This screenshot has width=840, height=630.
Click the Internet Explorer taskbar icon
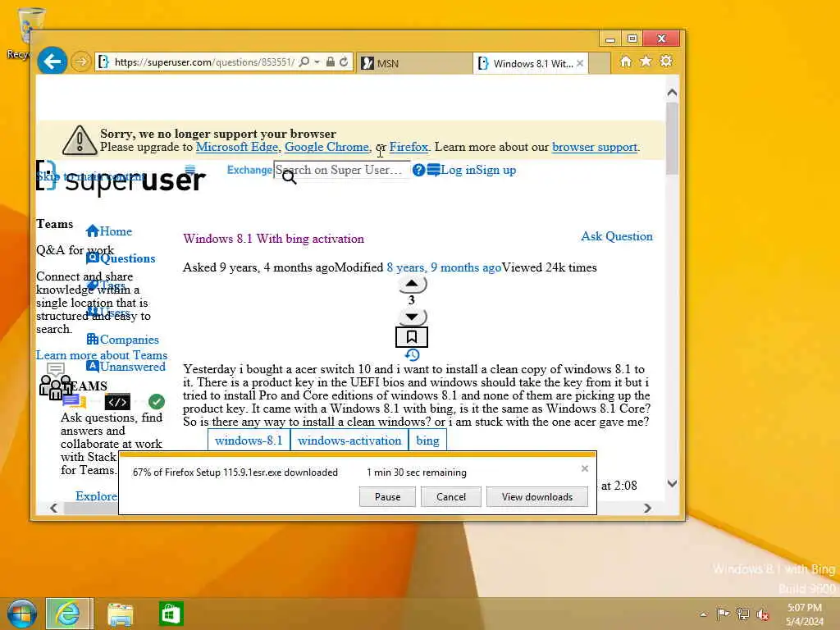pos(69,614)
